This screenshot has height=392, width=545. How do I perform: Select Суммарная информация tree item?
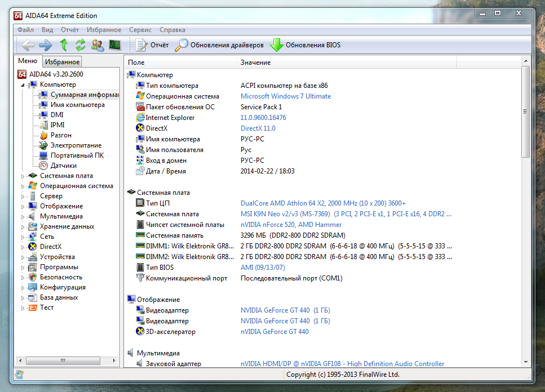pyautogui.click(x=79, y=95)
